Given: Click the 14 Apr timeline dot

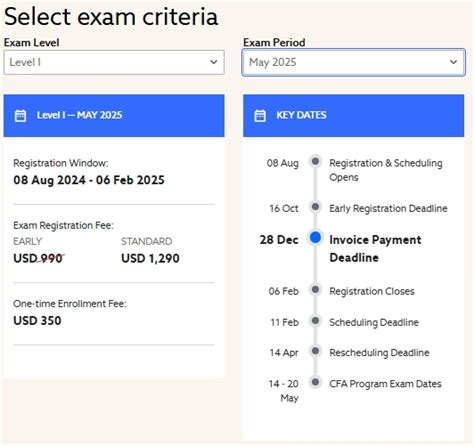Looking at the screenshot, I should (315, 351).
